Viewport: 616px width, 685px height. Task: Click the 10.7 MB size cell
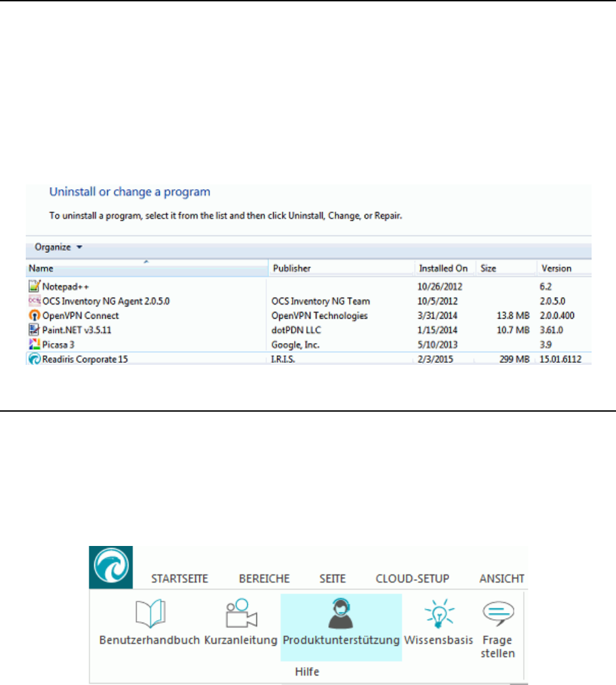coord(513,330)
